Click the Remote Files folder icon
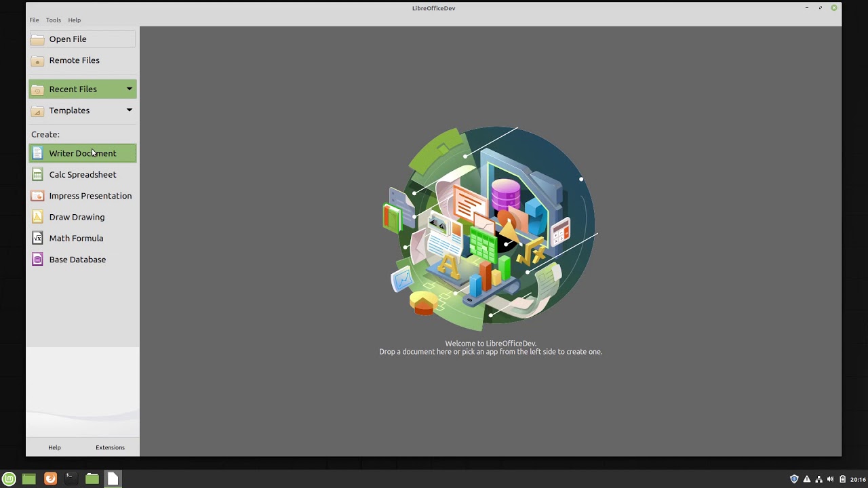868x488 pixels. [38, 61]
